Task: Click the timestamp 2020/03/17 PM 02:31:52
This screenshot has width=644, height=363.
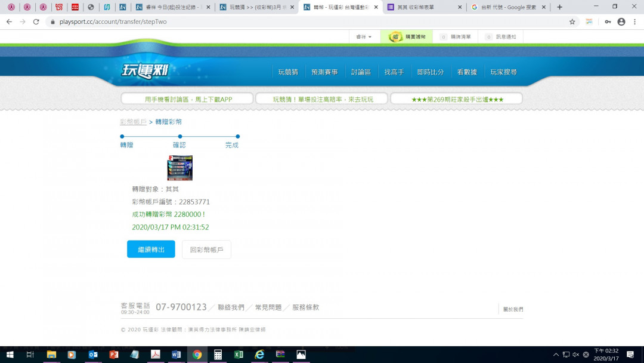Action: 171,227
